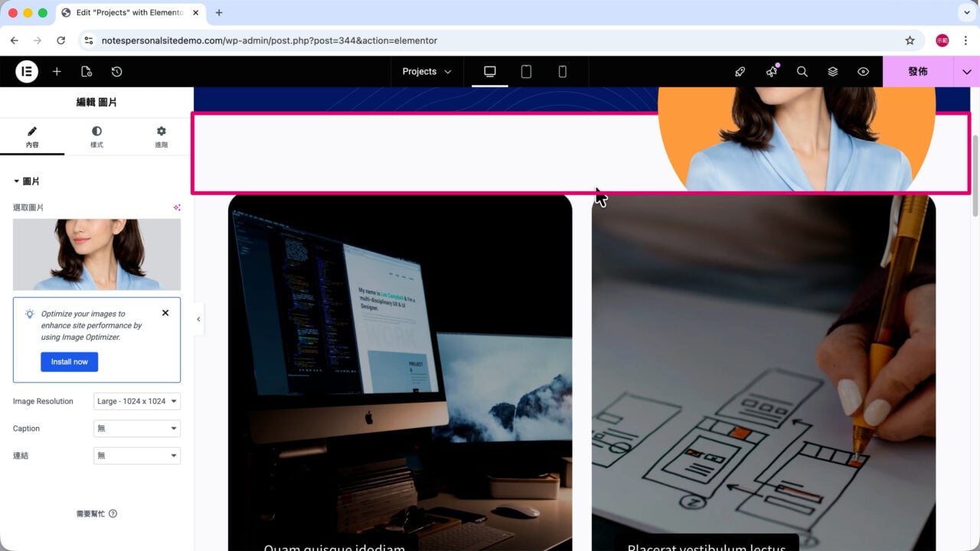
Task: Click the Elementor logo menu icon
Action: (27, 71)
